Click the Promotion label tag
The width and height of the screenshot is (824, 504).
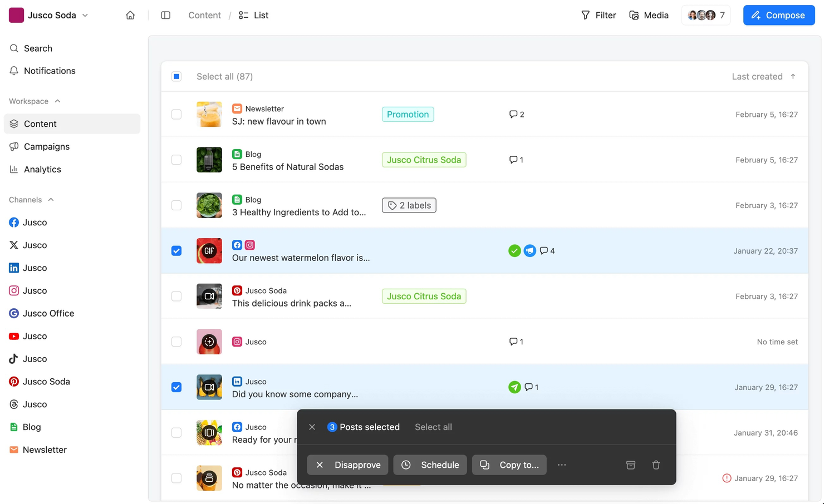408,115
